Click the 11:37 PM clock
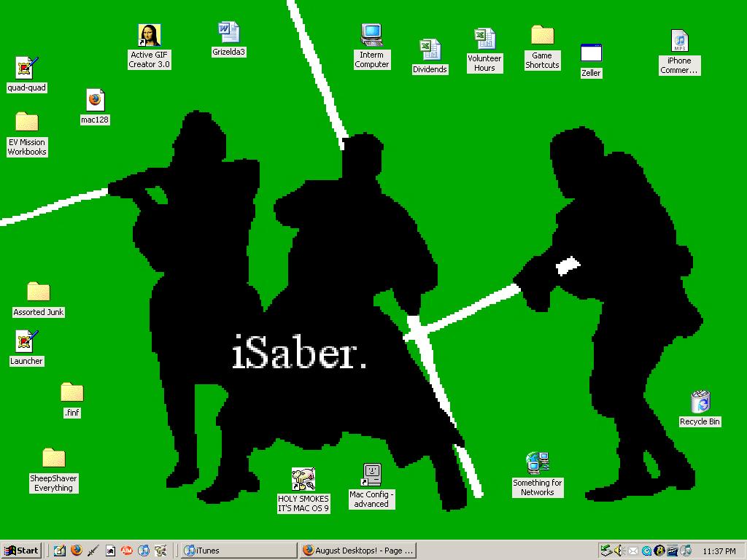The width and height of the screenshot is (747, 560). click(x=719, y=551)
